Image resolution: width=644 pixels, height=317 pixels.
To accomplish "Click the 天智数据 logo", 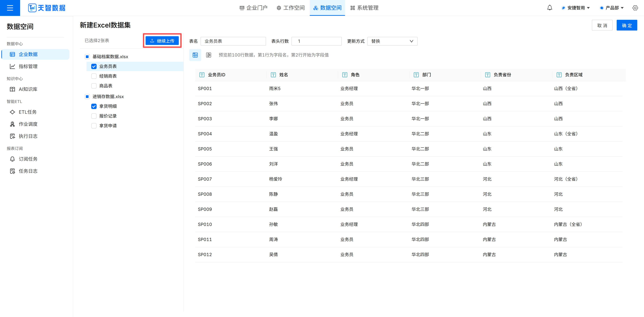I will click(x=47, y=8).
